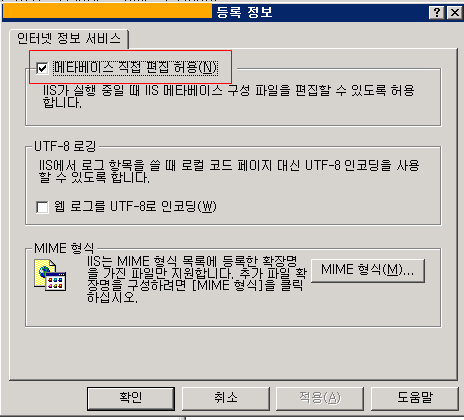This screenshot has height=420, width=464.
Task: Click the 웹 로그를 UTF-8로 인코딩(W) label text
Action: pyautogui.click(x=135, y=206)
